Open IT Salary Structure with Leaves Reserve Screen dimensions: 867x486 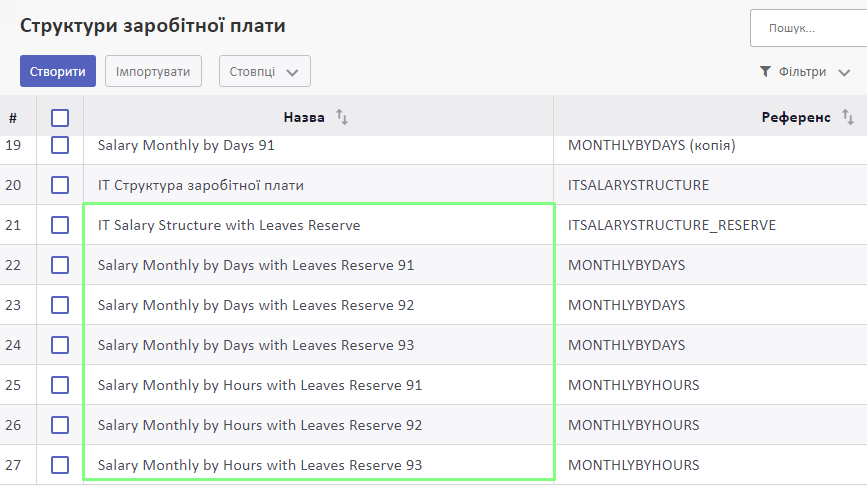click(229, 225)
